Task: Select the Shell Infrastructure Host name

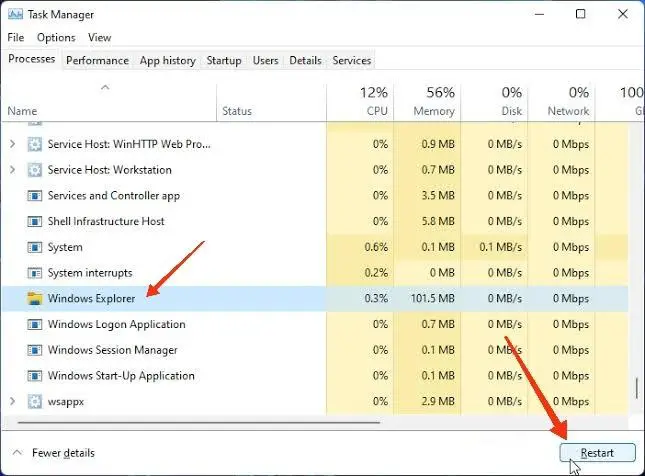Action: 106,221
